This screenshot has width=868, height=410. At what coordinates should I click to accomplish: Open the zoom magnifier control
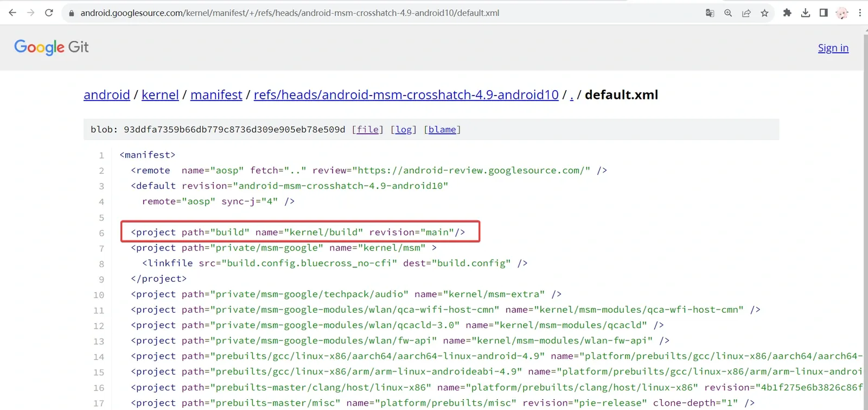pos(728,13)
